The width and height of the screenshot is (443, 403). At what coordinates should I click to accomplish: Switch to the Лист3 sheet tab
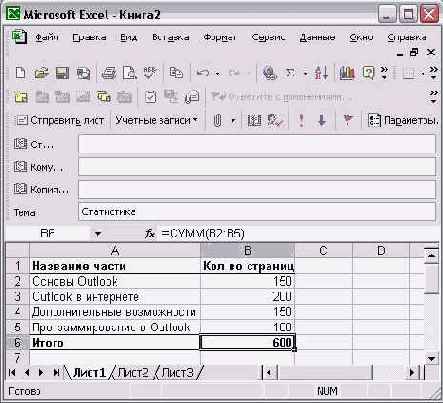tap(177, 373)
